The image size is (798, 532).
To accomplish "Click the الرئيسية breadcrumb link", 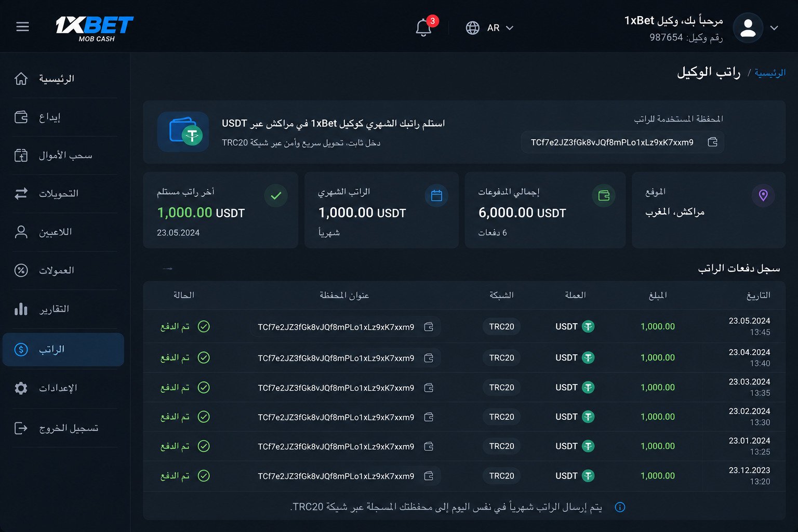I will pos(770,73).
